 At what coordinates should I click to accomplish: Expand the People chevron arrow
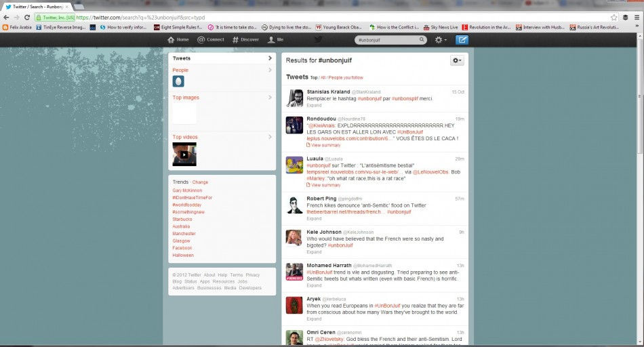pos(270,70)
